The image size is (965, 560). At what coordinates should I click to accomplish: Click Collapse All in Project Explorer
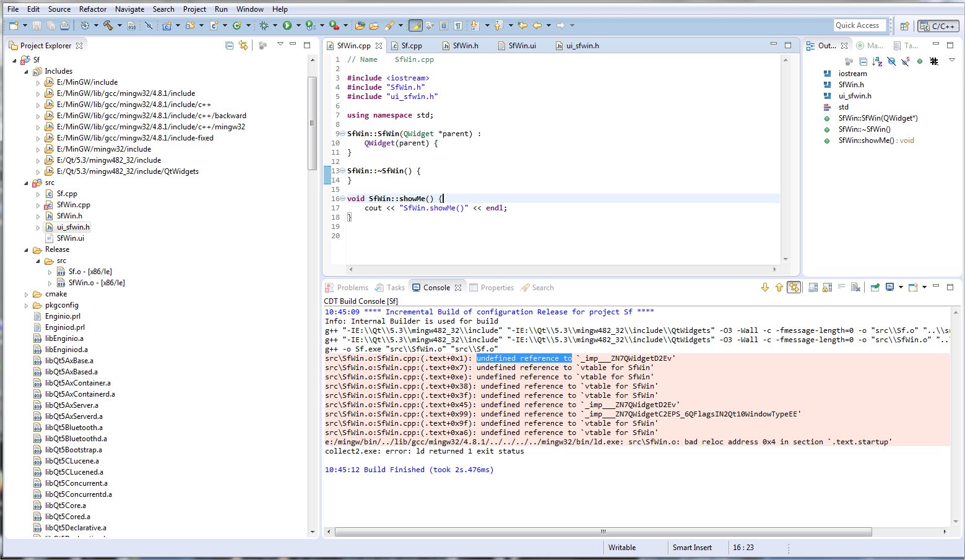click(229, 45)
